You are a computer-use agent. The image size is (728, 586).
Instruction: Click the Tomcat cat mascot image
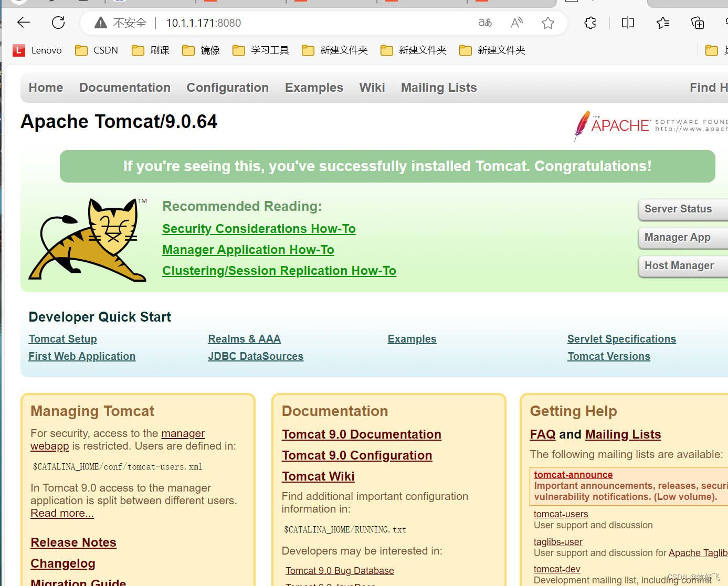click(88, 239)
